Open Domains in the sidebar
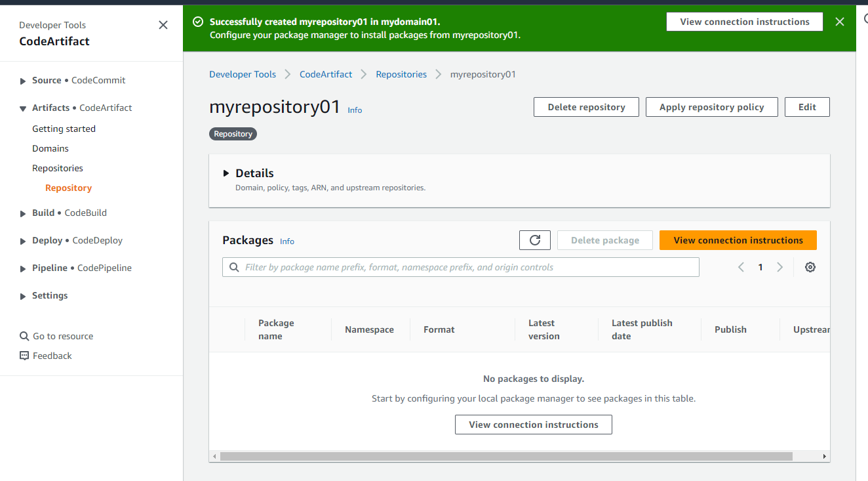The image size is (868, 481). click(50, 148)
